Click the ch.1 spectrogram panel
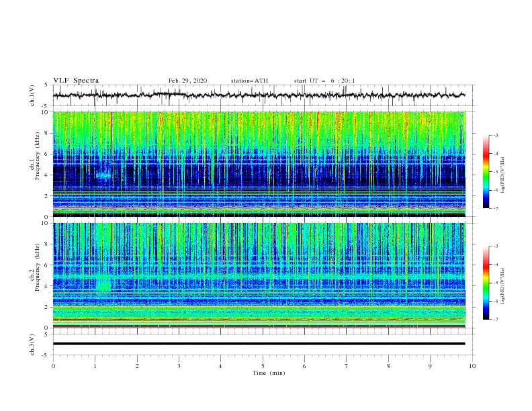Screen dimensions: 532x411 [x=259, y=164]
